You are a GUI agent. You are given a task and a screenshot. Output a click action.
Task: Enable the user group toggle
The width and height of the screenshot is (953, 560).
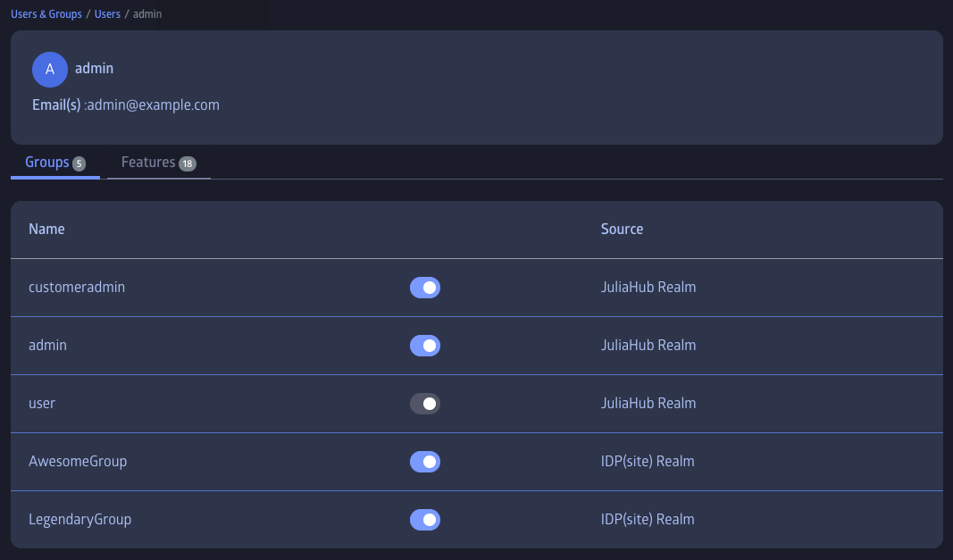pos(425,404)
